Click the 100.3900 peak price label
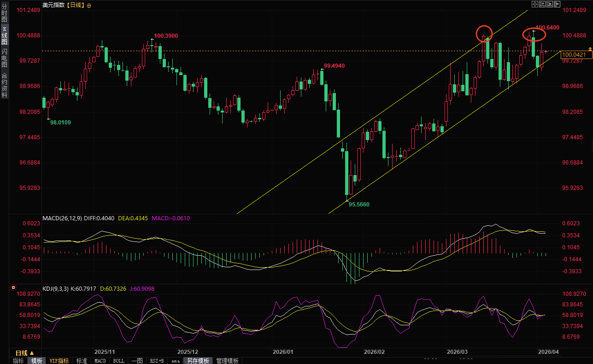This screenshot has width=593, height=364. (x=166, y=35)
